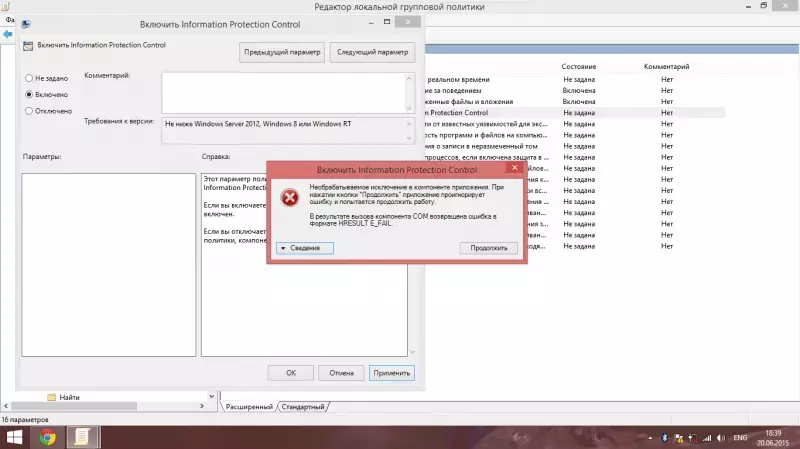Click scroll-up arrow of comment field
Image resolution: width=800 pixels, height=449 pixels.
[409, 78]
